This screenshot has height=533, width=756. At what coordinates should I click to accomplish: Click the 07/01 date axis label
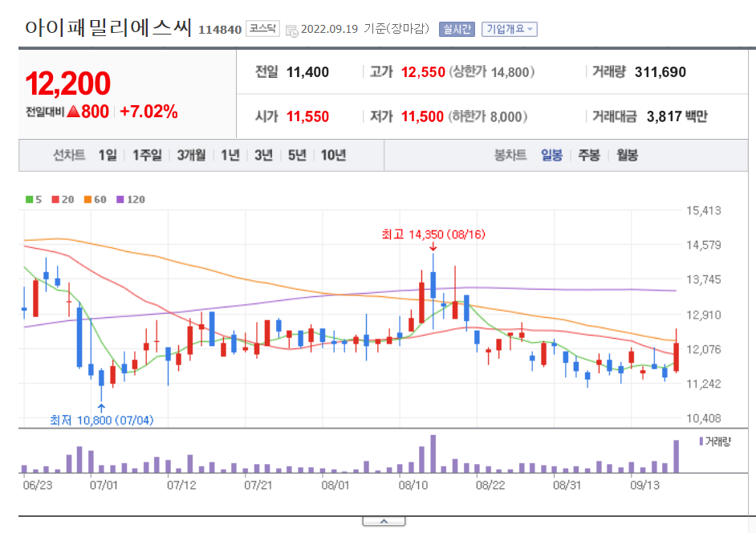pos(104,486)
